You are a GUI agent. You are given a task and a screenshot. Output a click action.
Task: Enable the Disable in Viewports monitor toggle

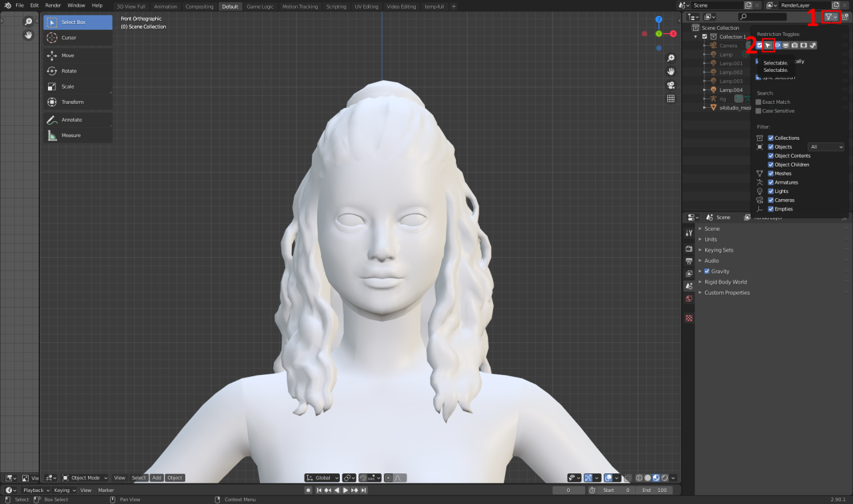coord(786,45)
